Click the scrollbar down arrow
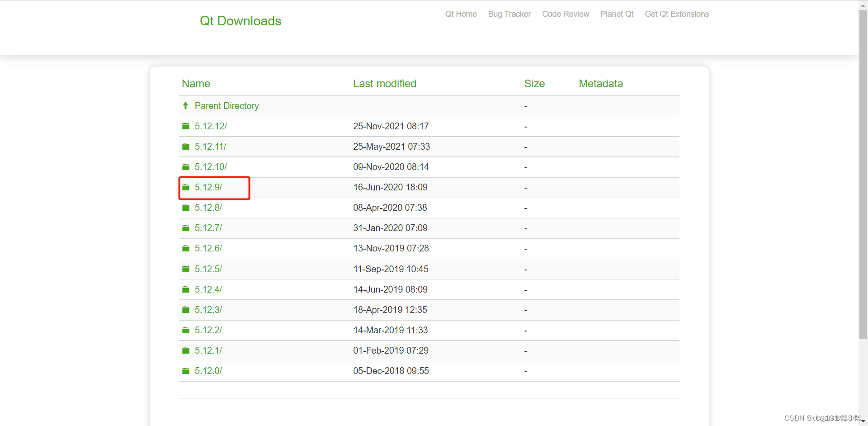This screenshot has height=426, width=868. (863, 421)
